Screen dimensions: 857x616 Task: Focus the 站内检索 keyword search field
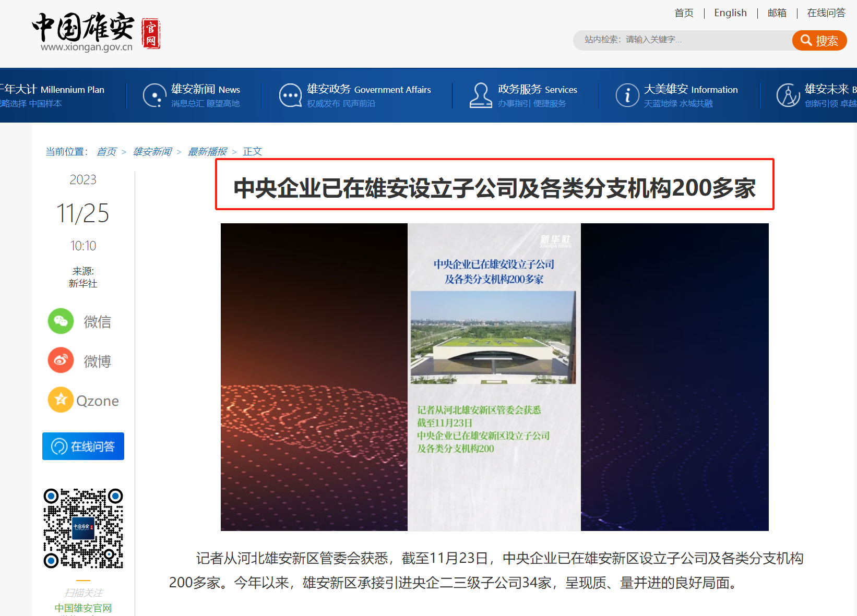[683, 40]
